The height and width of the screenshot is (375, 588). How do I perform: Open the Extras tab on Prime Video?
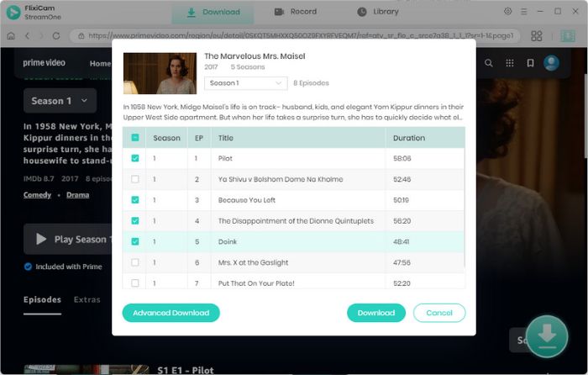pos(87,299)
